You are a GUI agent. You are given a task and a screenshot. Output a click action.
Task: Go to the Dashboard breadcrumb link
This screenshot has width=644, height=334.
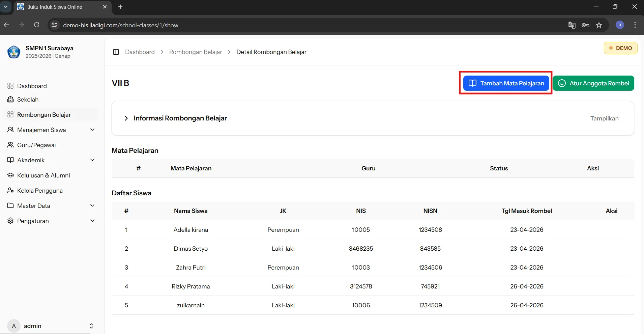[140, 52]
